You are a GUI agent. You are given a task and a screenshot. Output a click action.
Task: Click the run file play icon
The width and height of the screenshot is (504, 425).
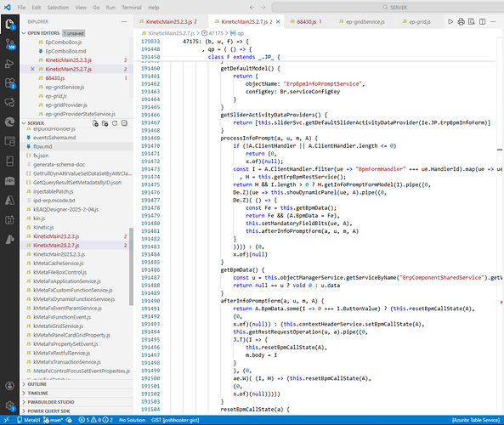tap(450, 21)
